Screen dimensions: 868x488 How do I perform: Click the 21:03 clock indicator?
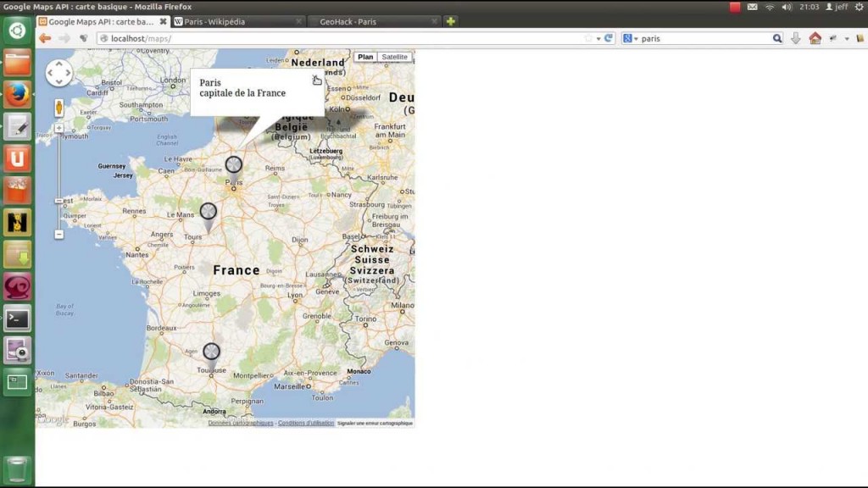[809, 7]
